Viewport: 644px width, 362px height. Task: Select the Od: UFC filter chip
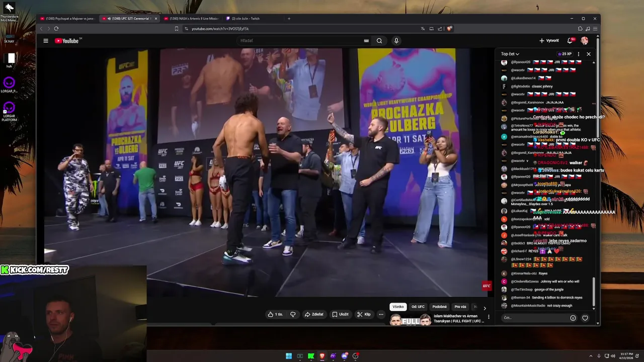tap(418, 307)
